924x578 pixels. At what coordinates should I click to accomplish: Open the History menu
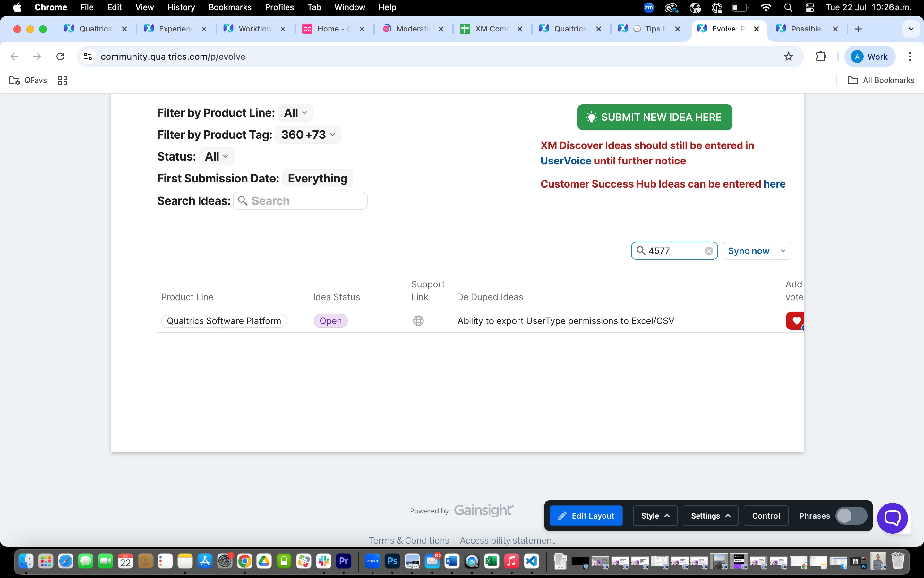coord(181,8)
